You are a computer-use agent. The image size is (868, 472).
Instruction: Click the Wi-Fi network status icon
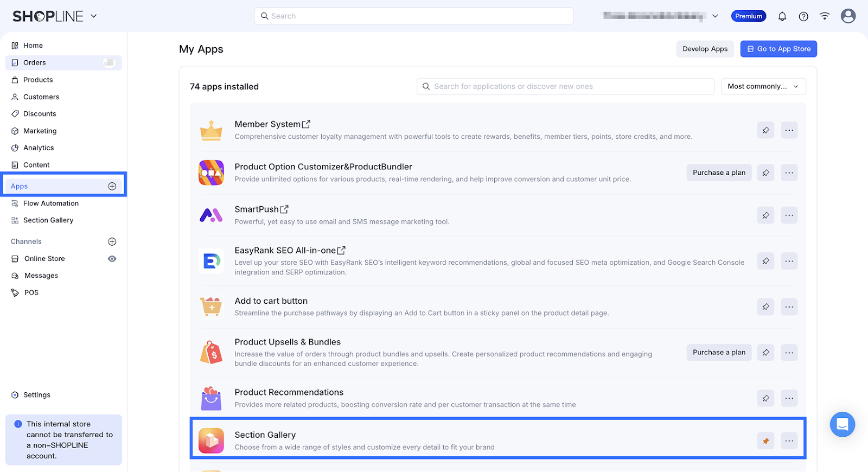[825, 16]
